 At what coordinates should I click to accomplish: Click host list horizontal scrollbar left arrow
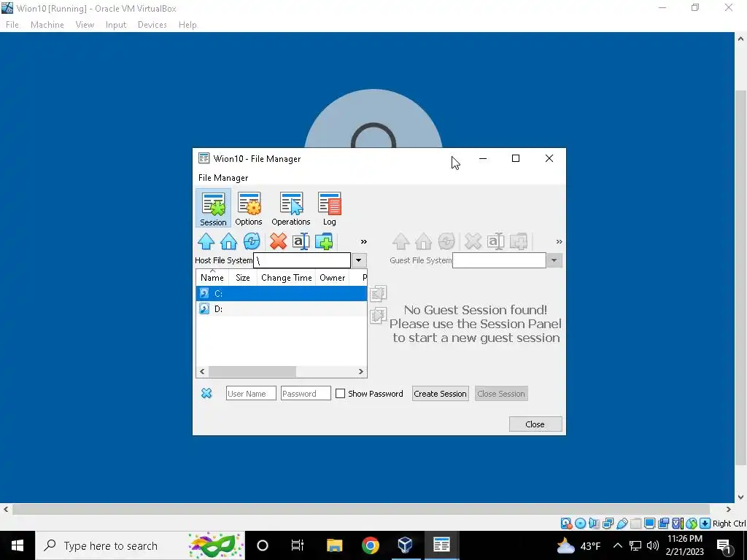click(202, 371)
